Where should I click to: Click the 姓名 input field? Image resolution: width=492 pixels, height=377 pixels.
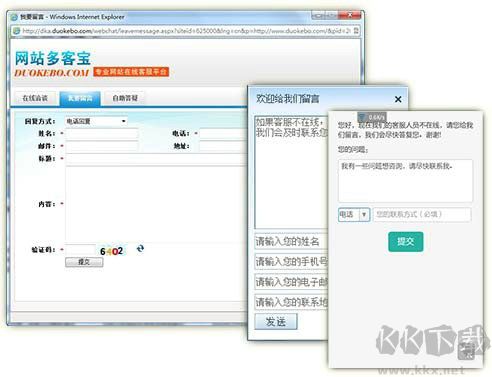pyautogui.click(x=102, y=133)
